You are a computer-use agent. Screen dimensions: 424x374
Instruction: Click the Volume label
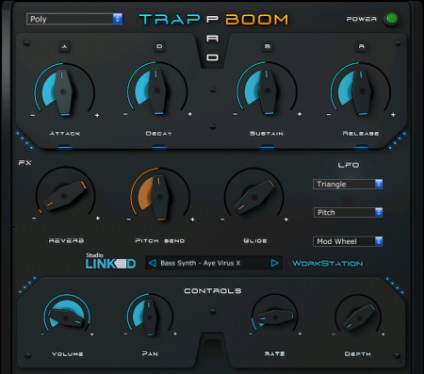coord(67,354)
